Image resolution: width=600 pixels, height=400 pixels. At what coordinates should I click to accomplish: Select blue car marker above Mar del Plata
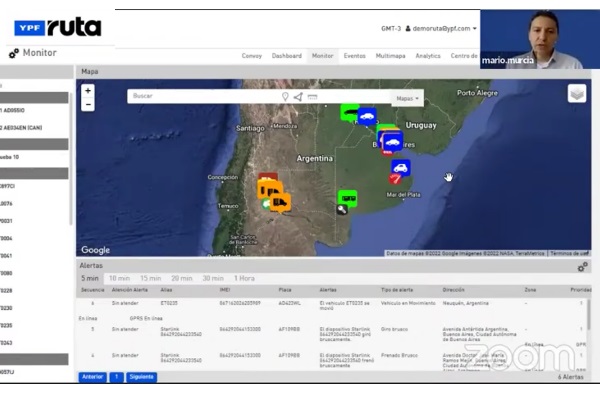pyautogui.click(x=401, y=168)
